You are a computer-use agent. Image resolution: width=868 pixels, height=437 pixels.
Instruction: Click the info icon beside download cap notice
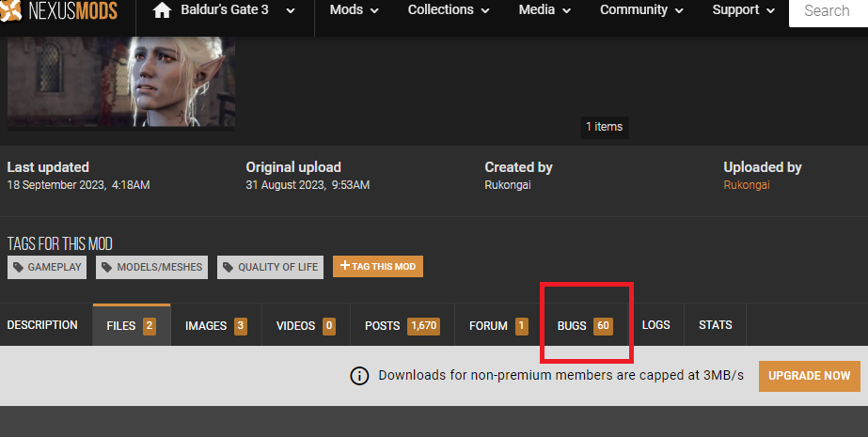pos(359,376)
